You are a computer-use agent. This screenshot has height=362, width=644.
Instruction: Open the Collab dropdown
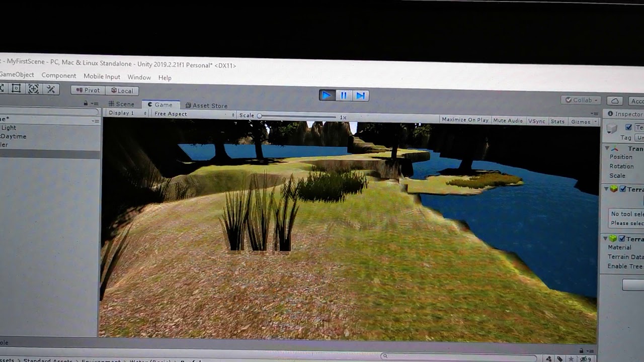coord(581,100)
